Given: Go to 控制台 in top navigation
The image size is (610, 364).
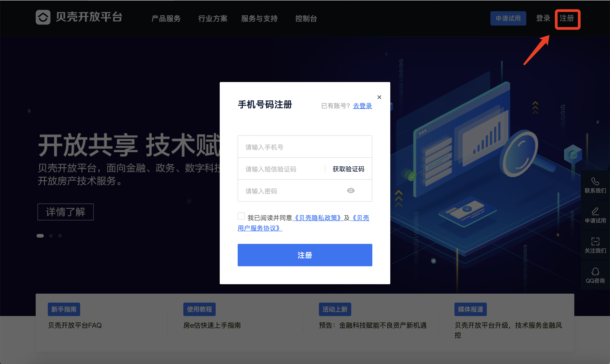Looking at the screenshot, I should (x=306, y=18).
